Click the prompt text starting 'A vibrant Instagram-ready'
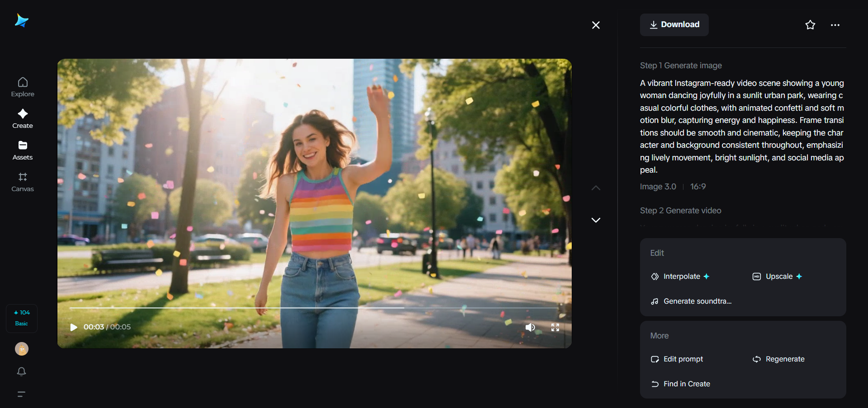The image size is (868, 408). pyautogui.click(x=742, y=127)
